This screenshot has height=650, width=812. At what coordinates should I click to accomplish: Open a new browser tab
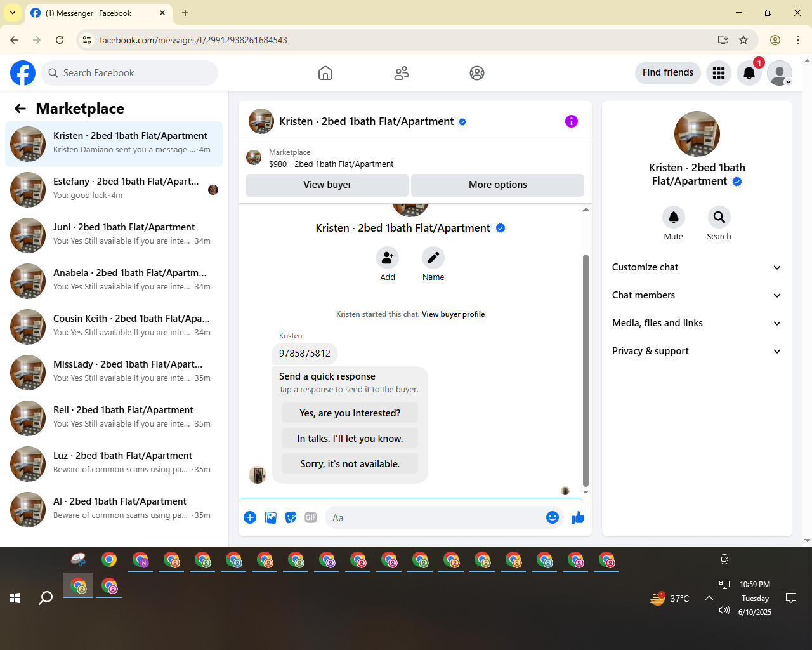pyautogui.click(x=185, y=13)
